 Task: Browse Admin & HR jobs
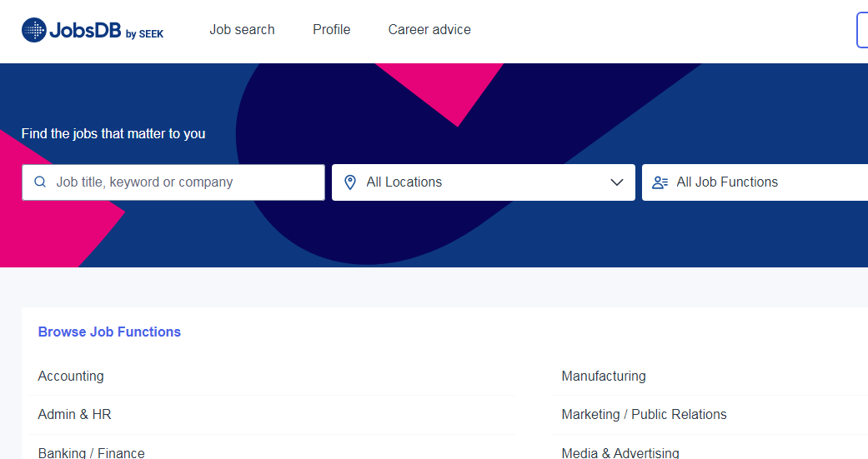(74, 415)
